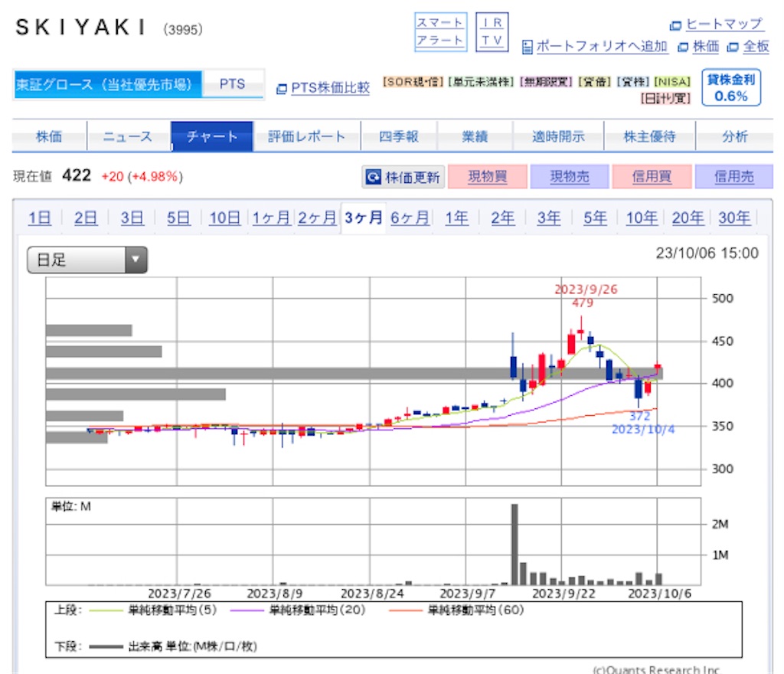Click the ヒートマップ link
This screenshot has height=674, width=784.
[x=724, y=24]
